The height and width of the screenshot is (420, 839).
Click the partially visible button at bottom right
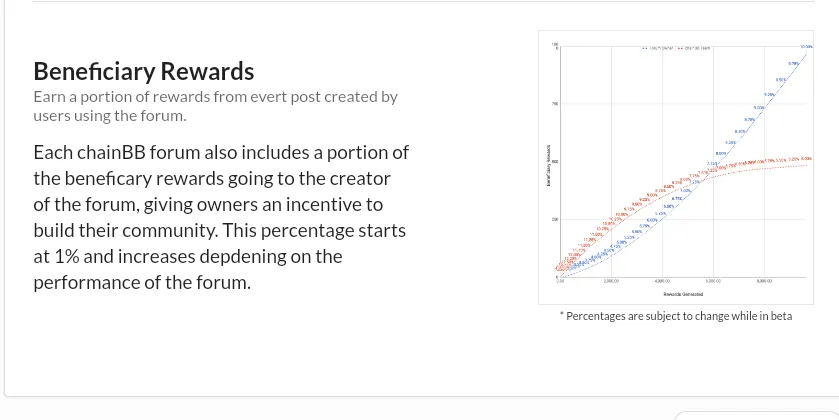pyautogui.click(x=756, y=416)
